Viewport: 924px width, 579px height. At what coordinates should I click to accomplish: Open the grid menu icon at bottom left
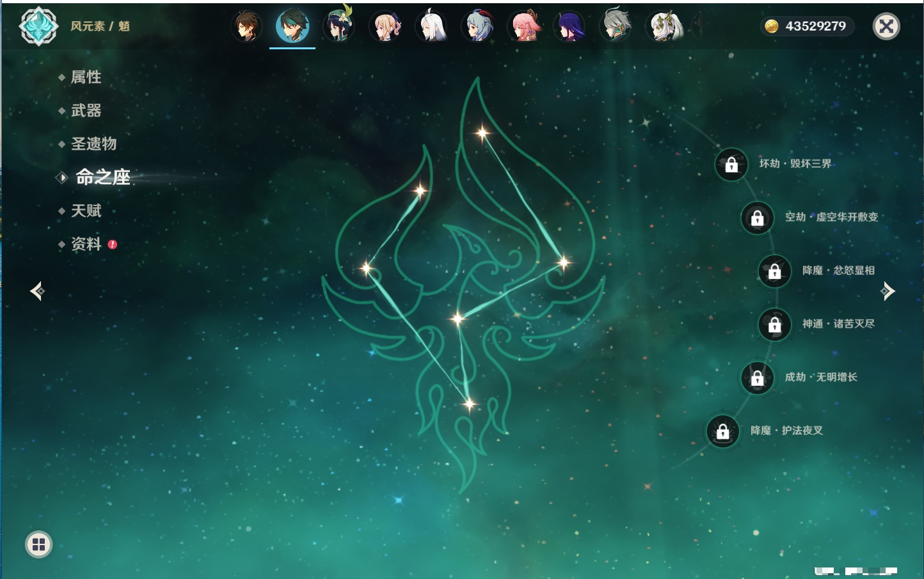click(x=38, y=544)
